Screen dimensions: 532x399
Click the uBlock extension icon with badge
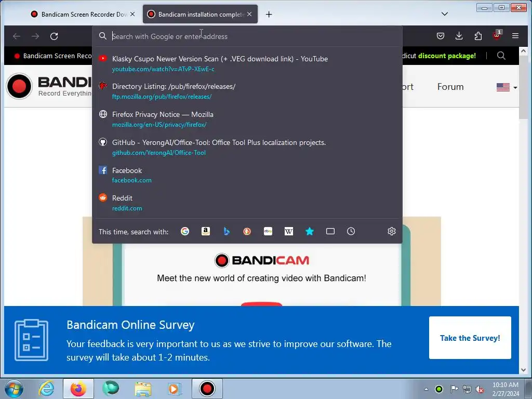[x=497, y=35]
